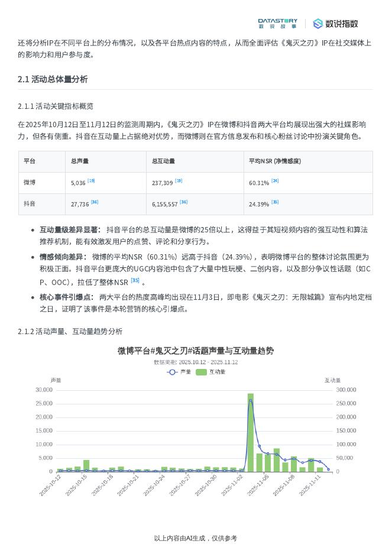Toggle the 互动量 bar series legend
392x554 pixels.
pyautogui.click(x=210, y=372)
